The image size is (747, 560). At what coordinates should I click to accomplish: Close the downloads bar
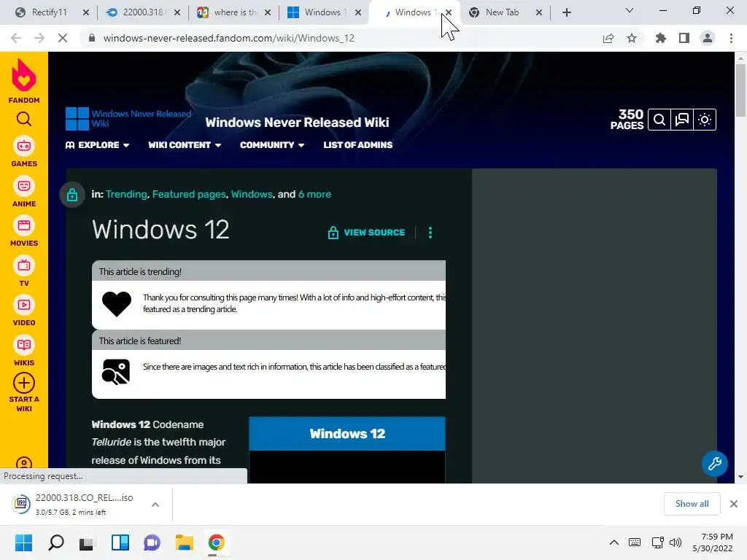point(734,504)
